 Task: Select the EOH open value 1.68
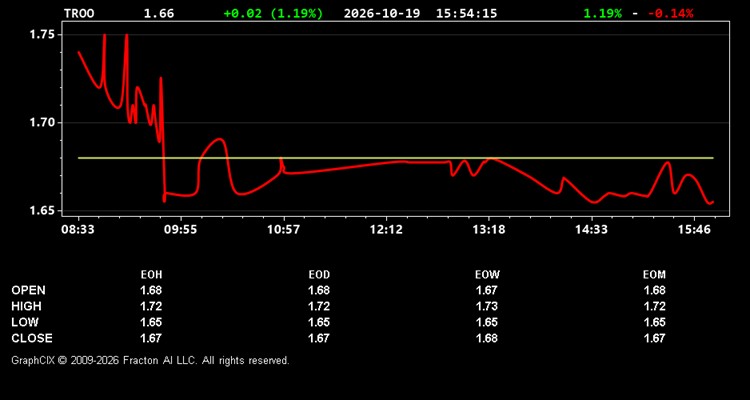pos(151,290)
